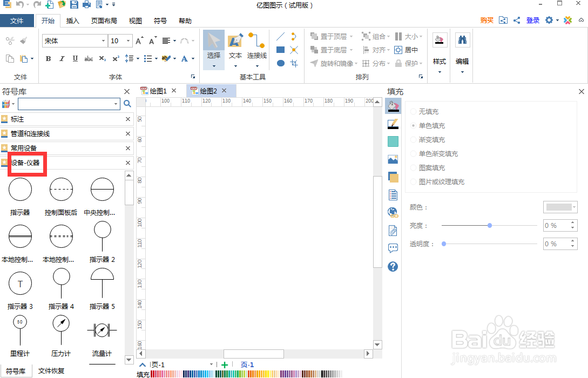588x378 pixels.
Task: Decrease font size with smaller A icon
Action: click(153, 41)
